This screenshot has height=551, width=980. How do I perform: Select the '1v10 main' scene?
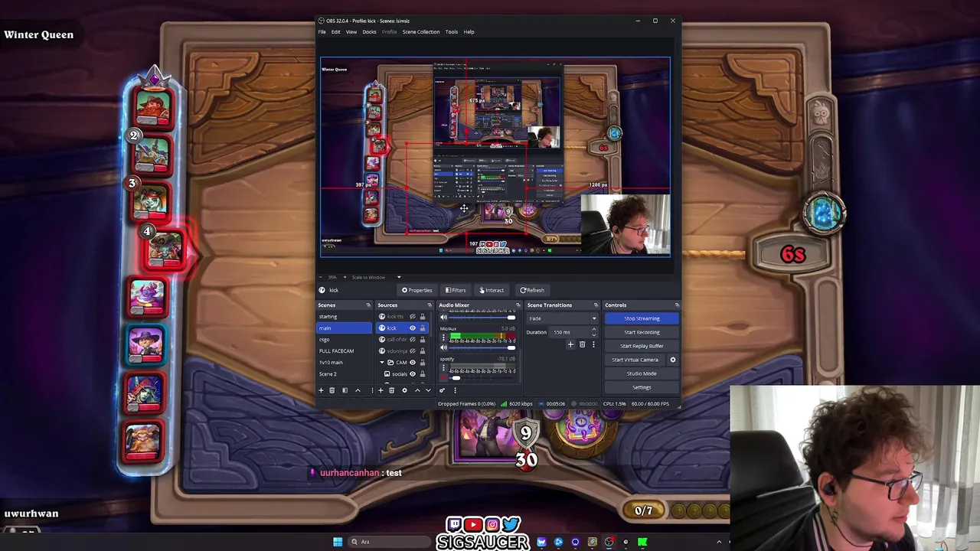[345, 363]
